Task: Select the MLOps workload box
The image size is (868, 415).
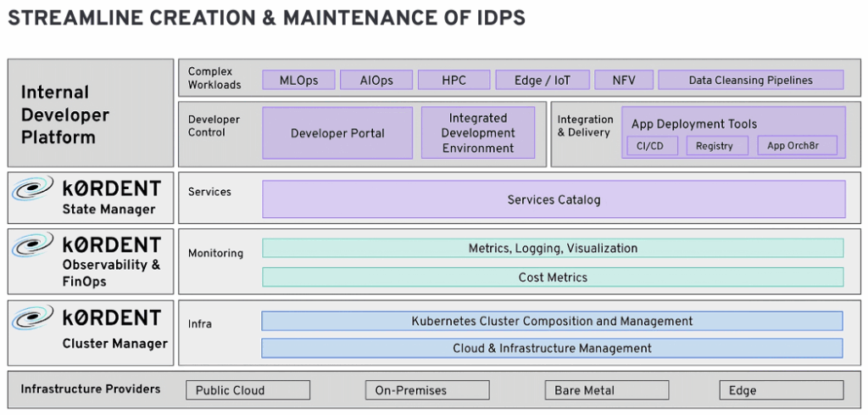Action: click(x=298, y=80)
